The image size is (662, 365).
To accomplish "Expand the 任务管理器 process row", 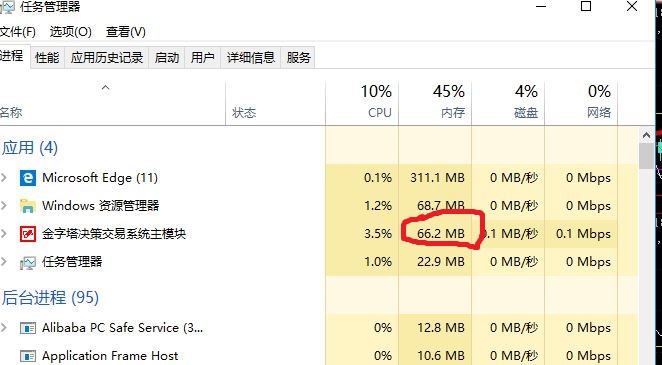I will tap(4, 262).
